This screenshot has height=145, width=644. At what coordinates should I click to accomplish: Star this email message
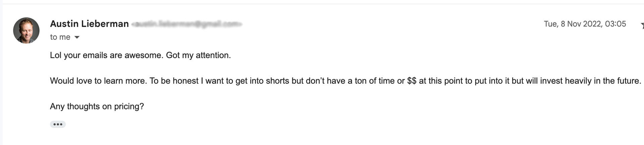click(x=642, y=25)
